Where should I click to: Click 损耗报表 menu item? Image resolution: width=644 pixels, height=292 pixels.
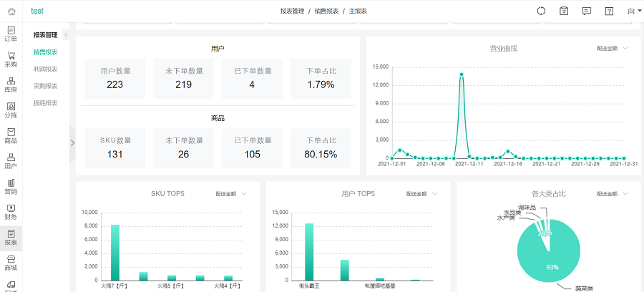pyautogui.click(x=45, y=103)
